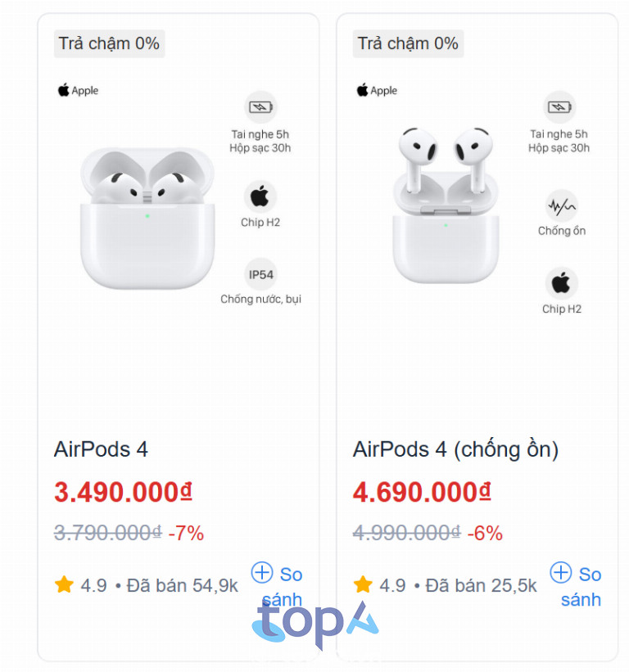Image resolution: width=629 pixels, height=672 pixels.
Task: Click the battery icon on AirPods 4 (chống ồn) card
Action: (x=560, y=107)
